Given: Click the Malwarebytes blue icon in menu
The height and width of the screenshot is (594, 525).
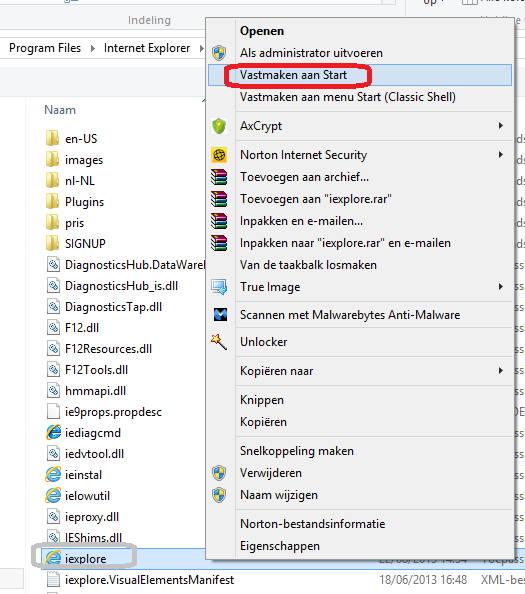Looking at the screenshot, I should pos(220,314).
